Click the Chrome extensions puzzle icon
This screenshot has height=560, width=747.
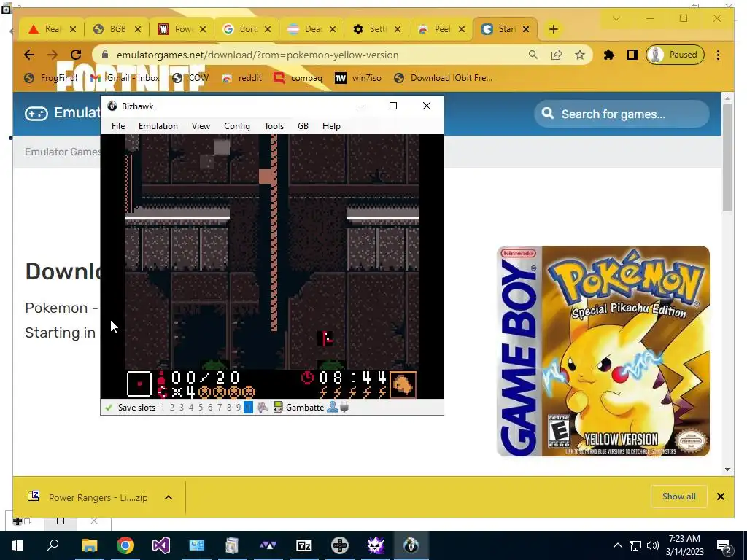pyautogui.click(x=609, y=55)
